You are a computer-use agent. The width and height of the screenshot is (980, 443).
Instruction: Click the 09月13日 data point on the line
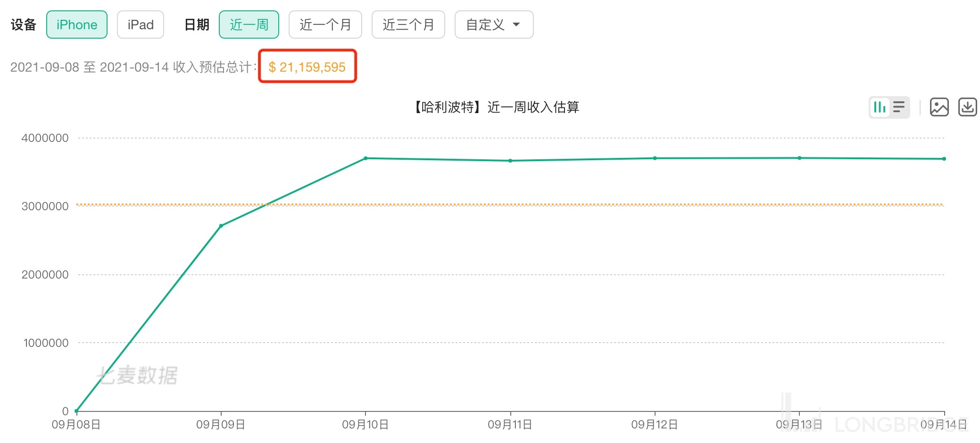(x=799, y=158)
